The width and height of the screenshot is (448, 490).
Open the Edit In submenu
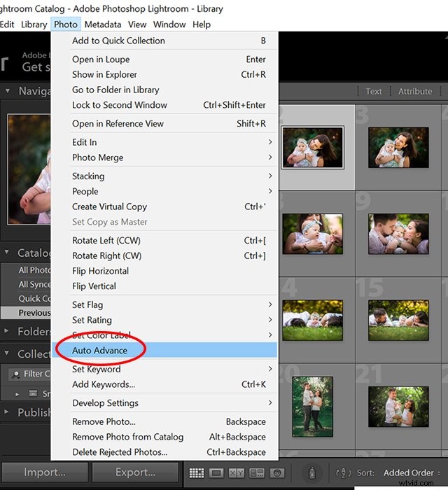(164, 142)
